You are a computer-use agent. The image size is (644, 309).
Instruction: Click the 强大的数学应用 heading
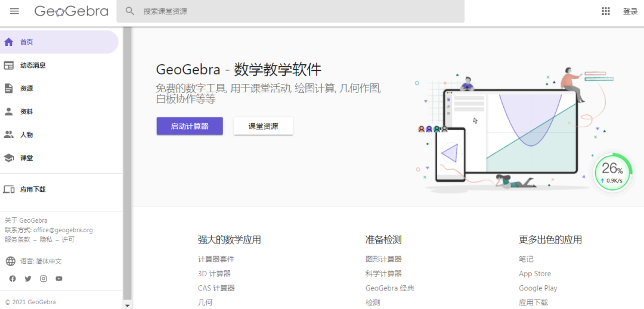click(229, 240)
